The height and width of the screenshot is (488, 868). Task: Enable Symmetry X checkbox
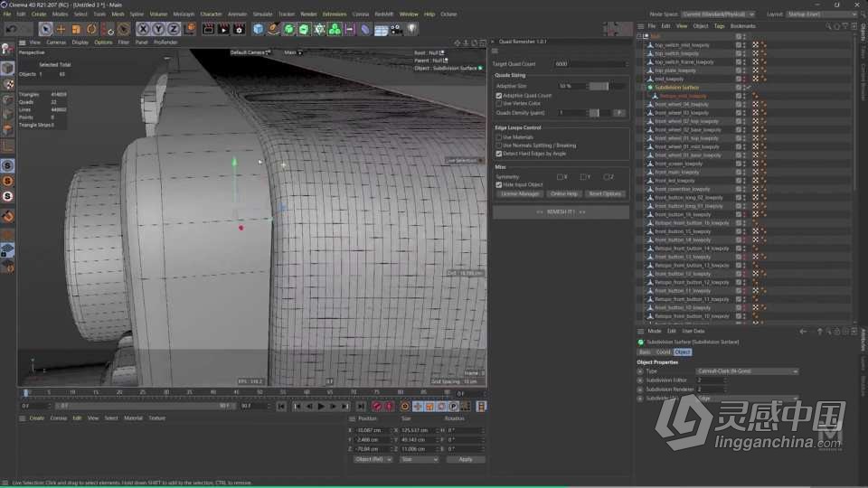pos(560,177)
